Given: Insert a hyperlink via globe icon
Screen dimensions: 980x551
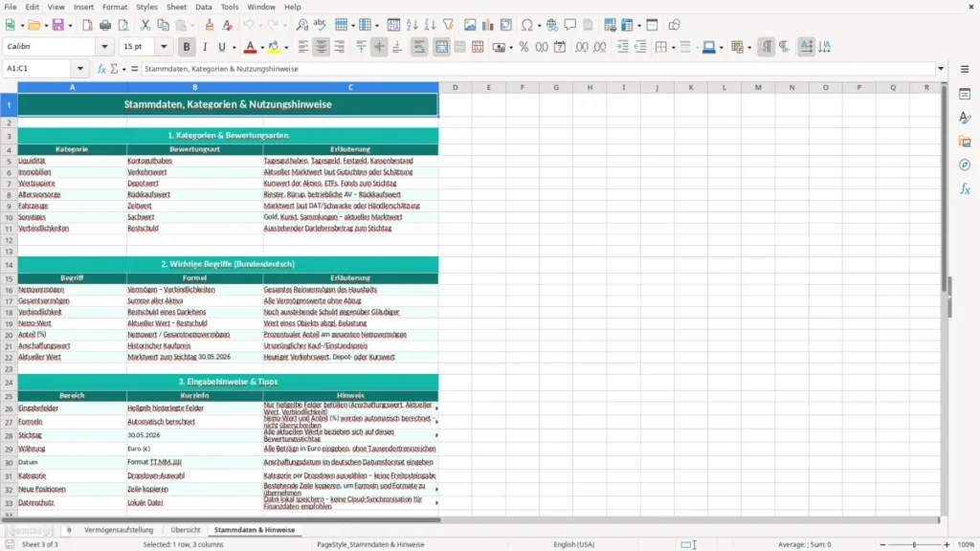Looking at the screenshot, I should tap(552, 25).
